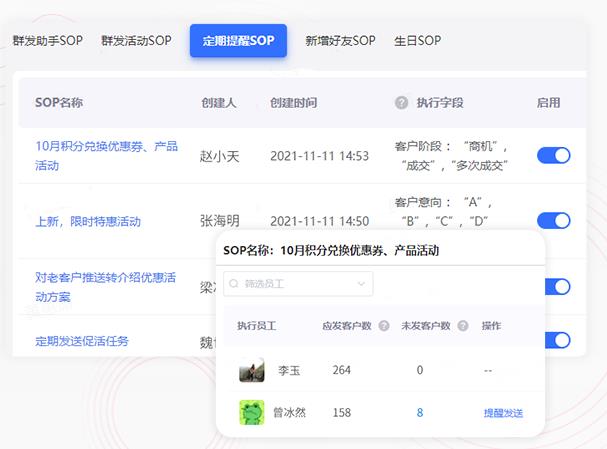Switch to the 群发助手SOP tab
Screen dimensions: 607x449
pyautogui.click(x=48, y=41)
